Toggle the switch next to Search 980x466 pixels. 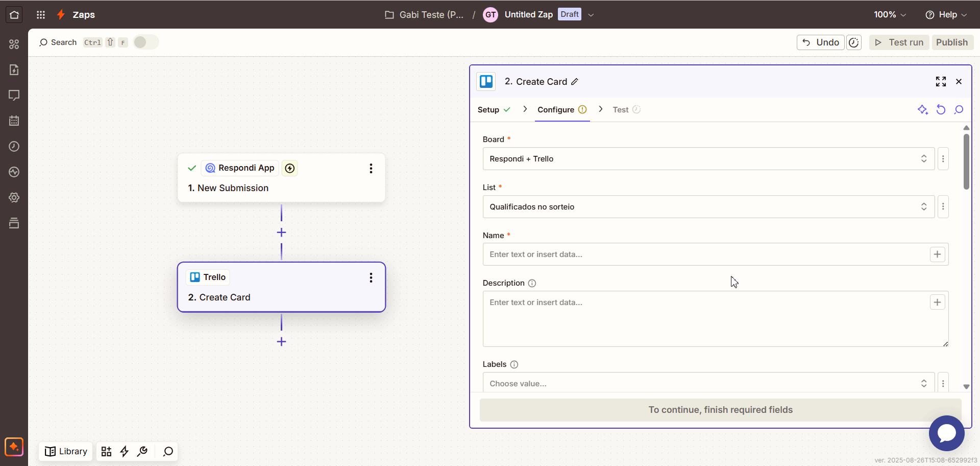[x=146, y=42]
